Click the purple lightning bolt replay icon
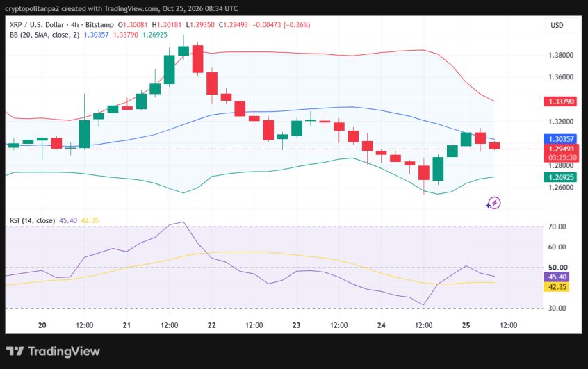 coord(493,203)
